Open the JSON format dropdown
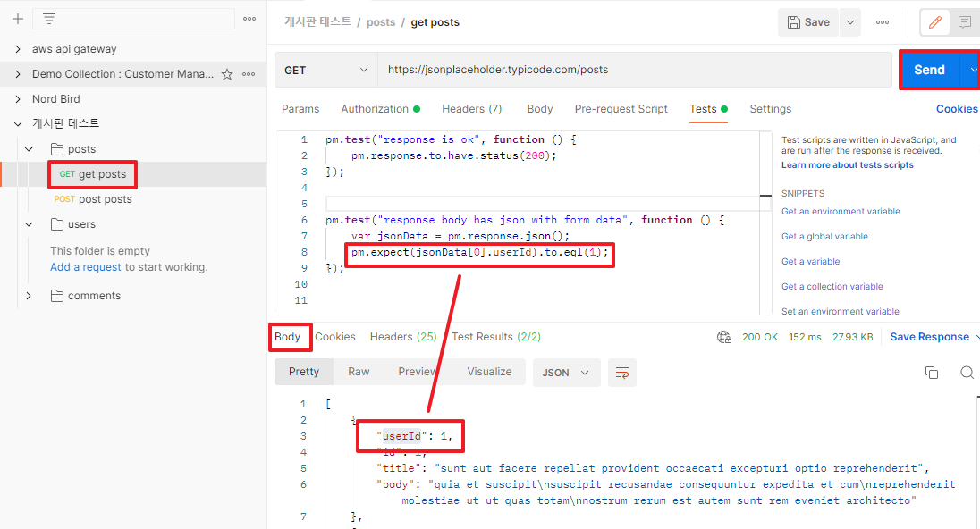The image size is (980, 529). tap(566, 373)
